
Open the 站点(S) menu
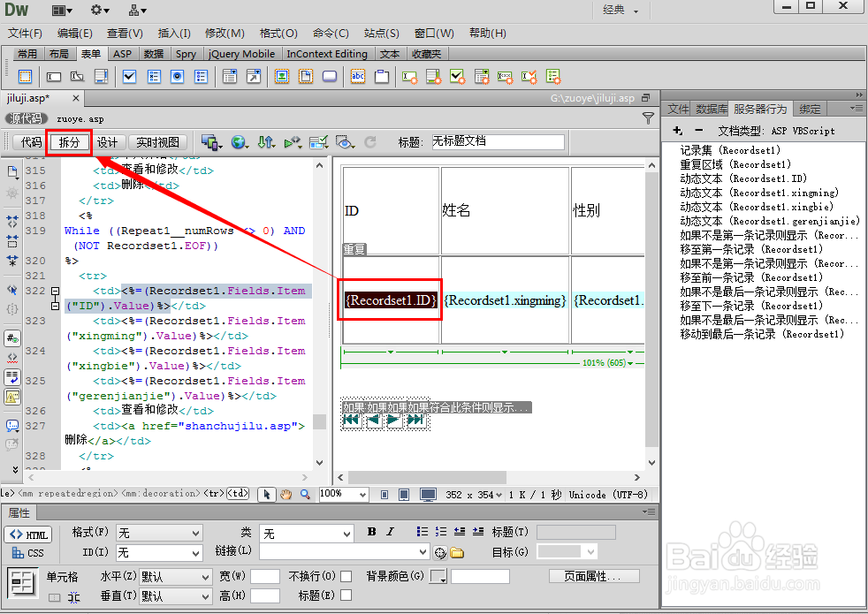382,34
